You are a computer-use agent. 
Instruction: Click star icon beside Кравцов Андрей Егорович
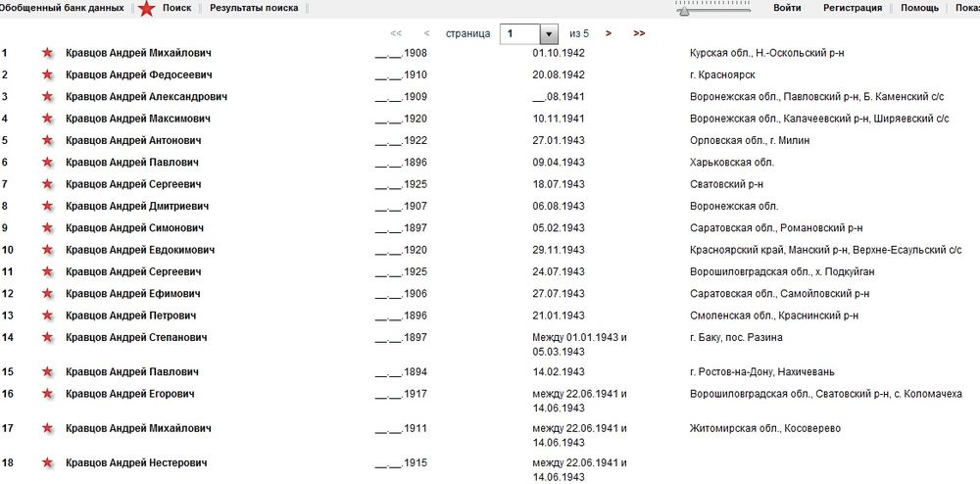point(46,394)
